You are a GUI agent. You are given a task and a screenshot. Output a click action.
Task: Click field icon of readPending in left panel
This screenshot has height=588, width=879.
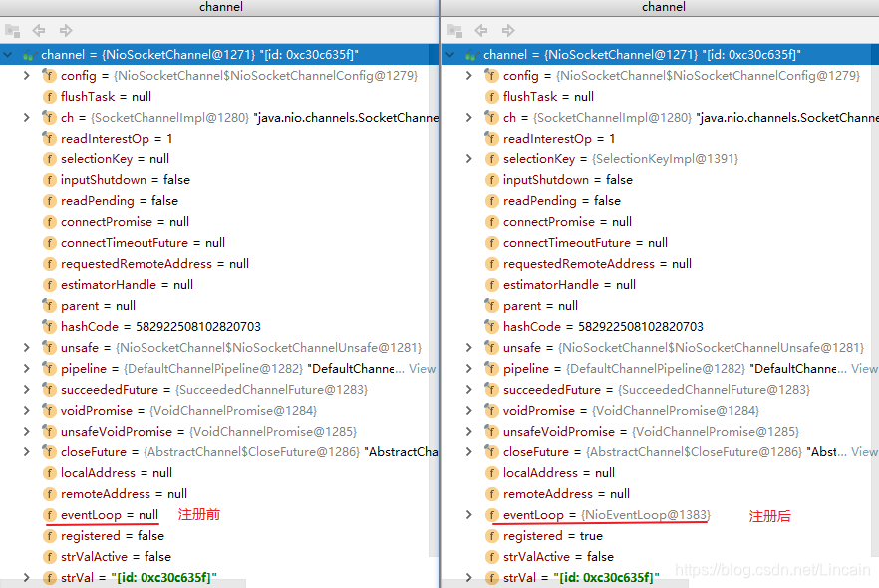[x=50, y=200]
